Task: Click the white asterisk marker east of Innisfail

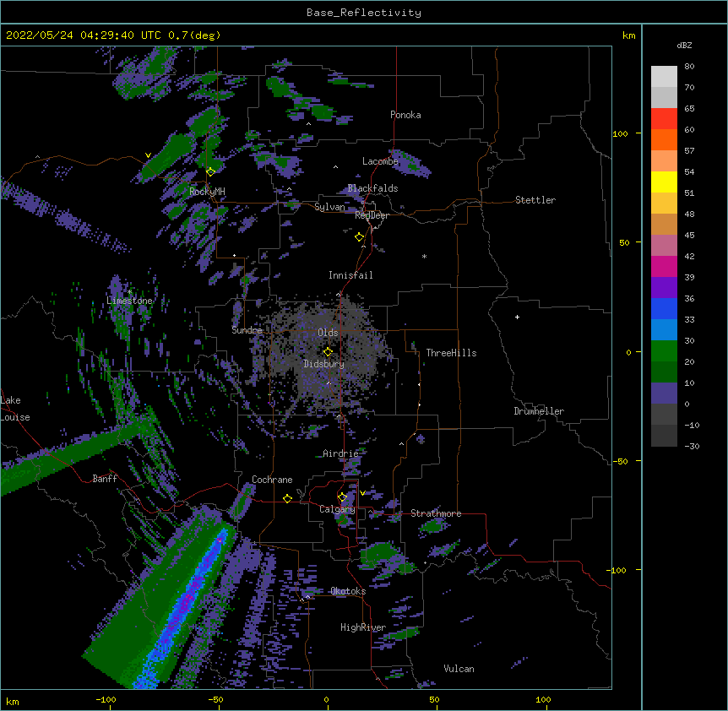Action: 424,256
